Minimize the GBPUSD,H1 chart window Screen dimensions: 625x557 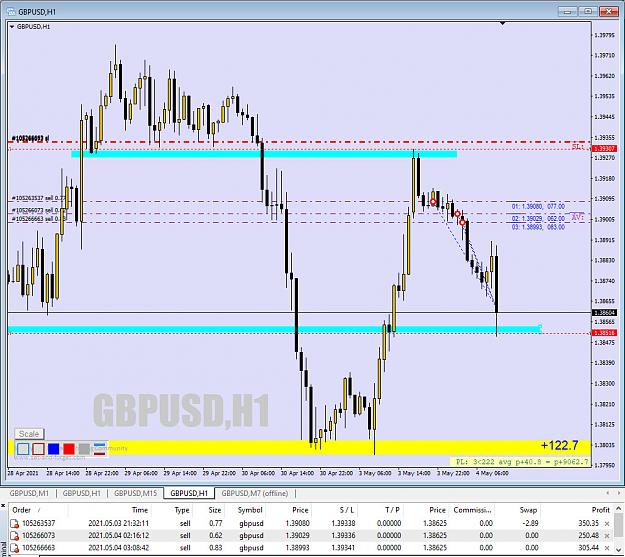click(x=568, y=12)
